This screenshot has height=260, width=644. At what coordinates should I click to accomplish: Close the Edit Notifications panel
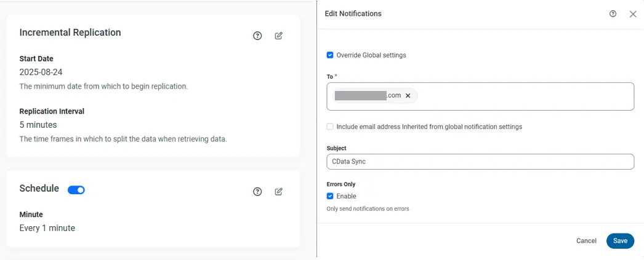tap(633, 14)
